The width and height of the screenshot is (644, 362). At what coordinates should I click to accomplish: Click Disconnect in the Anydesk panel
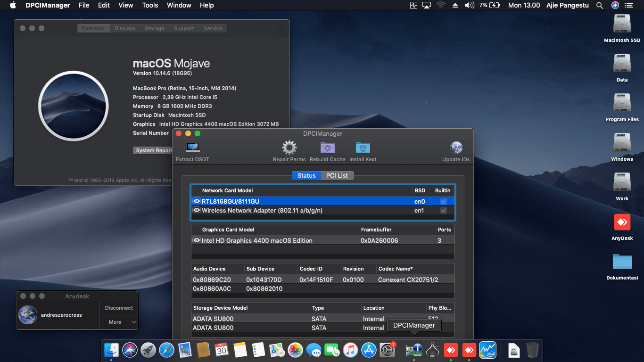coord(119,308)
